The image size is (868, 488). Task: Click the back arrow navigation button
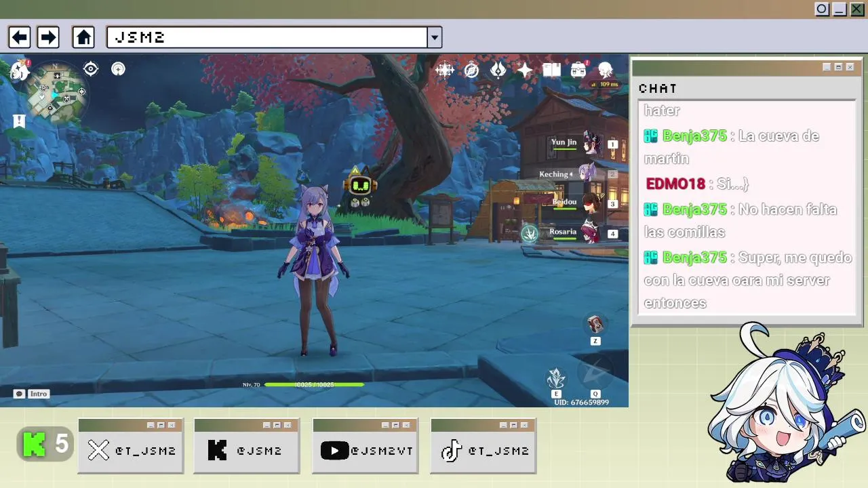click(x=19, y=37)
